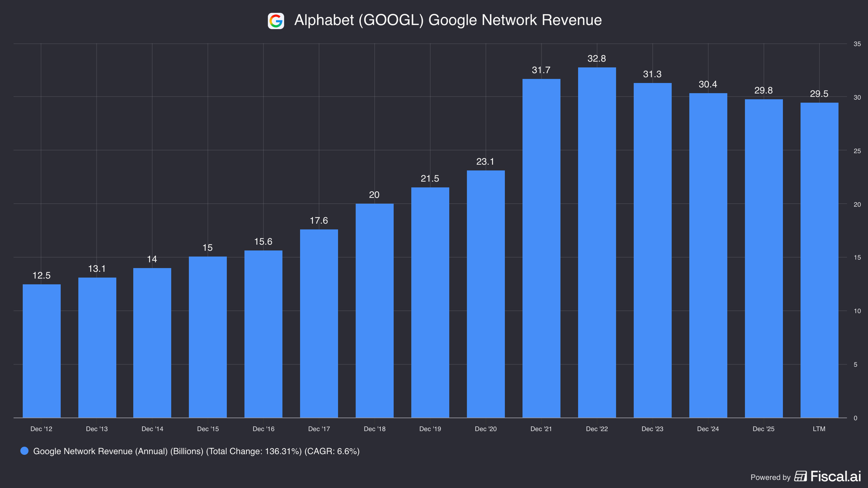This screenshot has width=868, height=488.
Task: Click the 31.3 value label
Action: [652, 74]
